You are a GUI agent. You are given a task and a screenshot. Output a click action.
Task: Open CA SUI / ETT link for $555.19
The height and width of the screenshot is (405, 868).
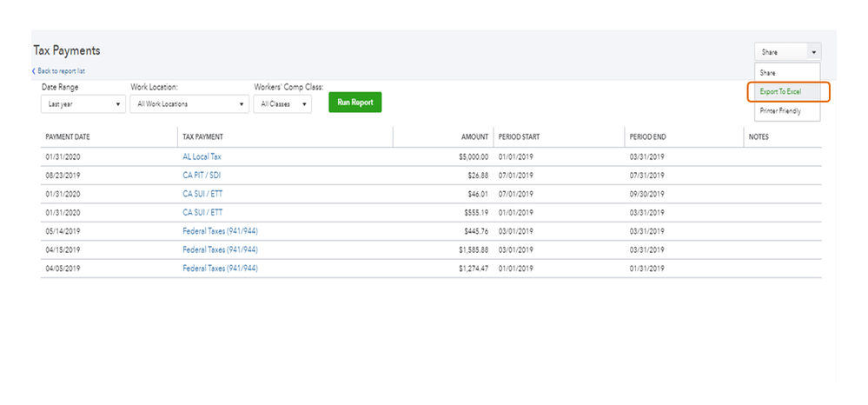point(202,212)
